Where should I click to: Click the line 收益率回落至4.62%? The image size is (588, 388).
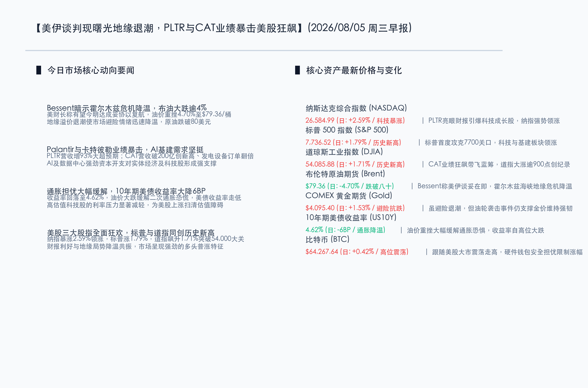pos(144,197)
